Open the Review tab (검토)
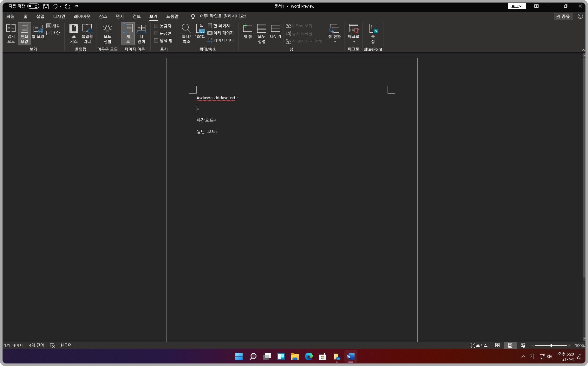The height and width of the screenshot is (366, 588). (137, 16)
